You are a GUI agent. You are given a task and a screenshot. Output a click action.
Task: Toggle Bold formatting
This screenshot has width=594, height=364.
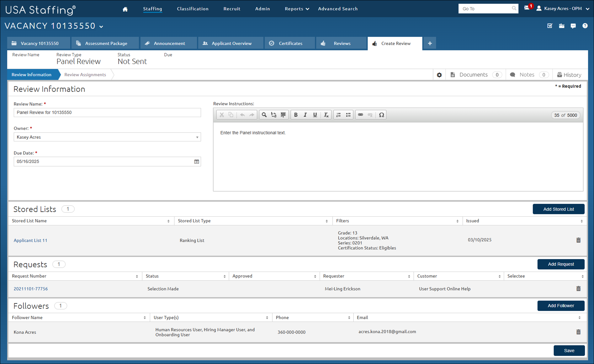pos(296,115)
